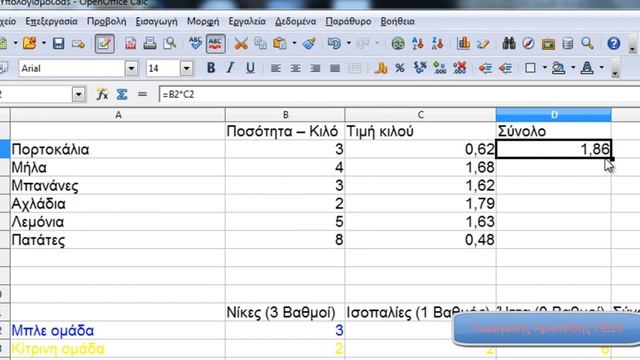Insert a chart
The image size is (640, 360).
(x=463, y=43)
